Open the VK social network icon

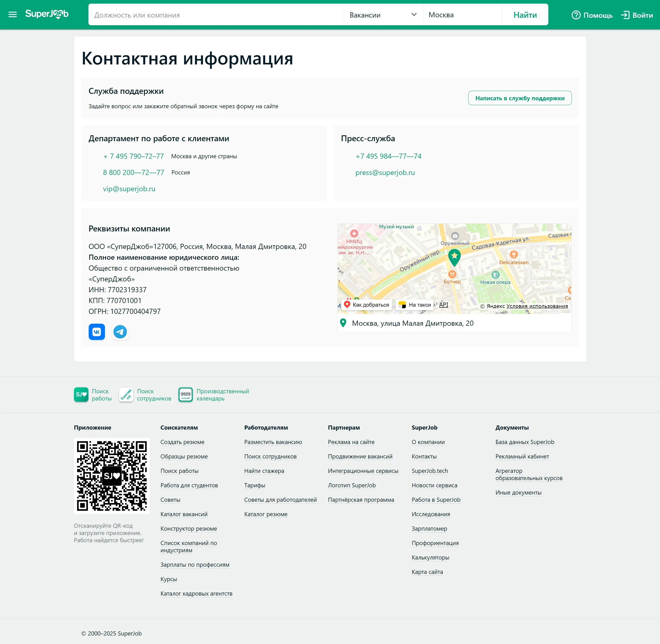click(97, 332)
